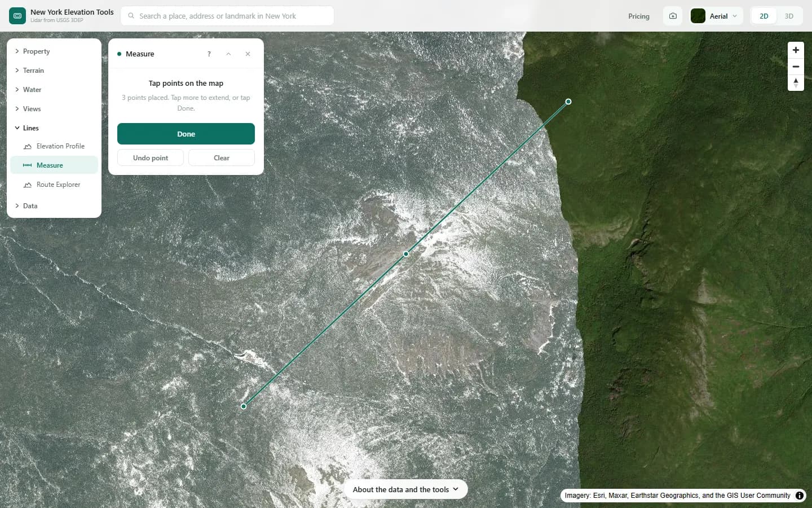Open the Measure help question mark
The height and width of the screenshot is (508, 812).
click(209, 54)
